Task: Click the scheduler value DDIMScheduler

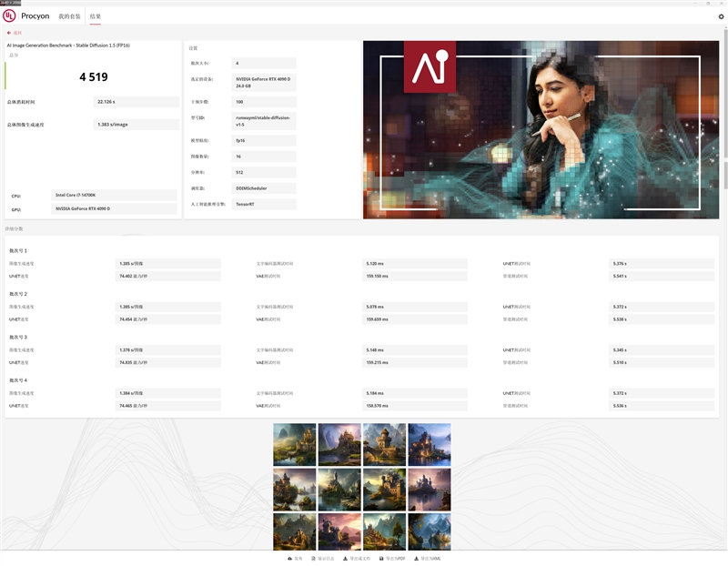Action: coord(264,188)
